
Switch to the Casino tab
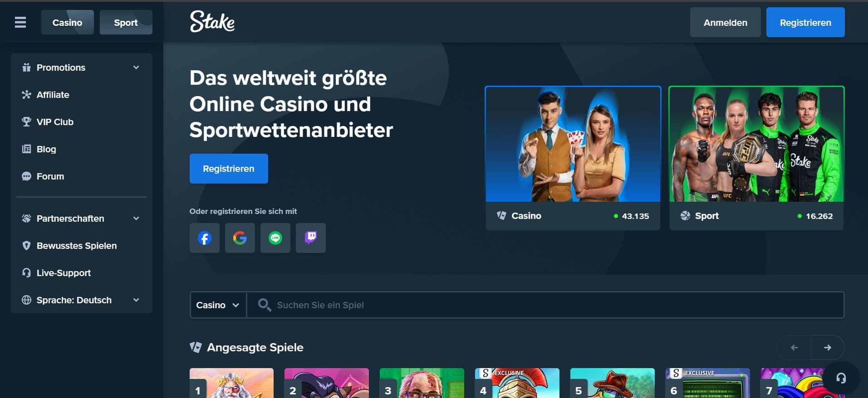coord(67,23)
